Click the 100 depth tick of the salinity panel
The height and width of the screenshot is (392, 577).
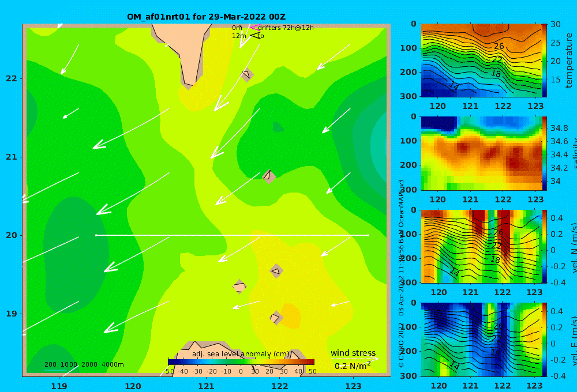click(409, 141)
